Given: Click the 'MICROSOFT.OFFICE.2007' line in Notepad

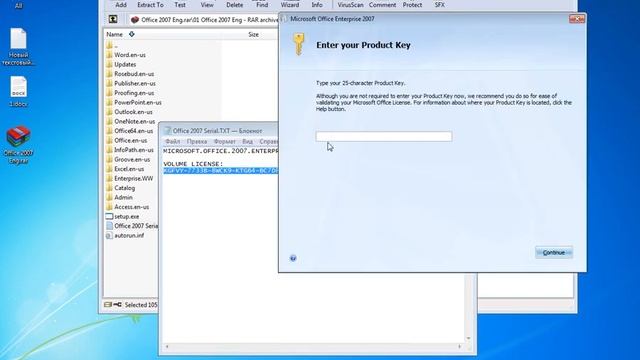Looking at the screenshot, I should click(x=221, y=151).
